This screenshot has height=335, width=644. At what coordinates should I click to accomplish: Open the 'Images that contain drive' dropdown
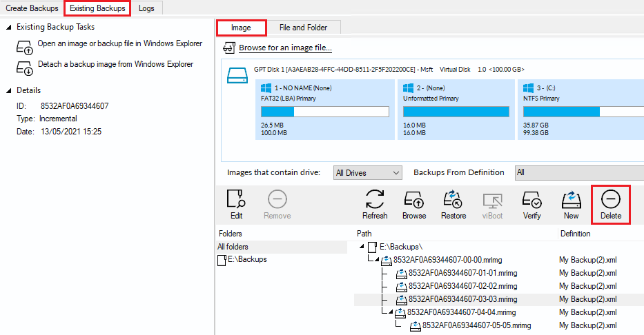coord(367,173)
